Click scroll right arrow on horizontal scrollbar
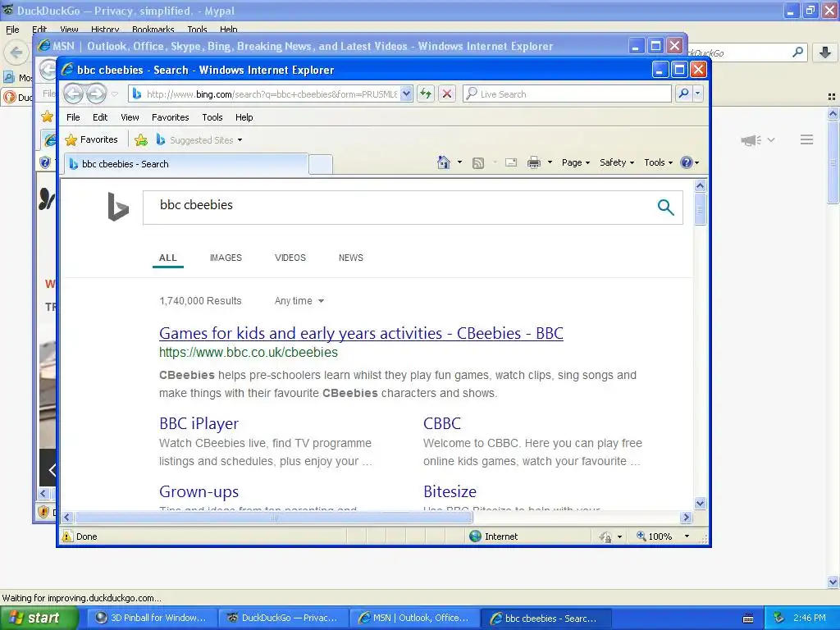Image resolution: width=840 pixels, height=630 pixels. [x=687, y=518]
